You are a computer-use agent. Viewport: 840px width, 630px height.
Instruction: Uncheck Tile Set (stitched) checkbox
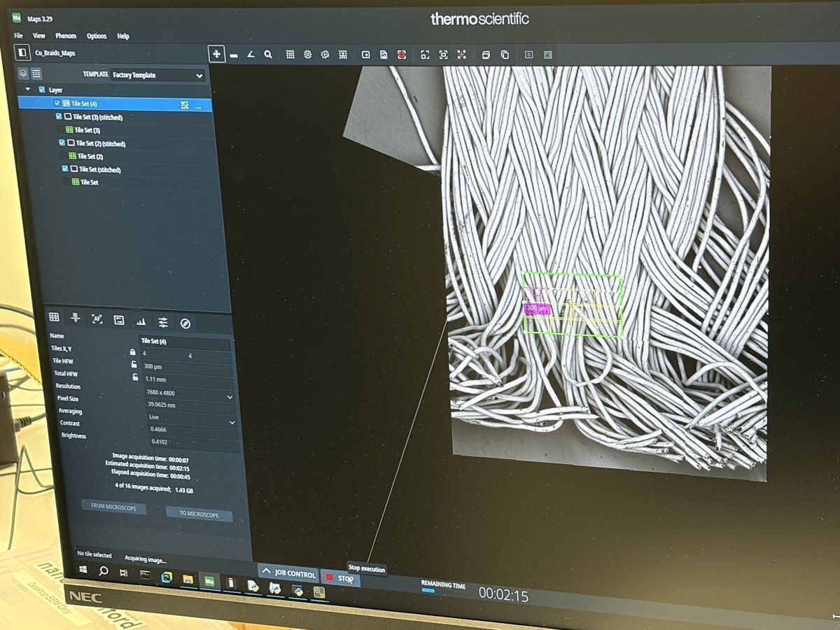pyautogui.click(x=66, y=169)
